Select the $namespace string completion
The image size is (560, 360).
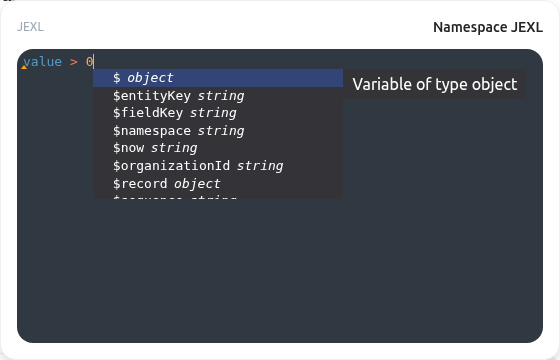pyautogui.click(x=218, y=131)
